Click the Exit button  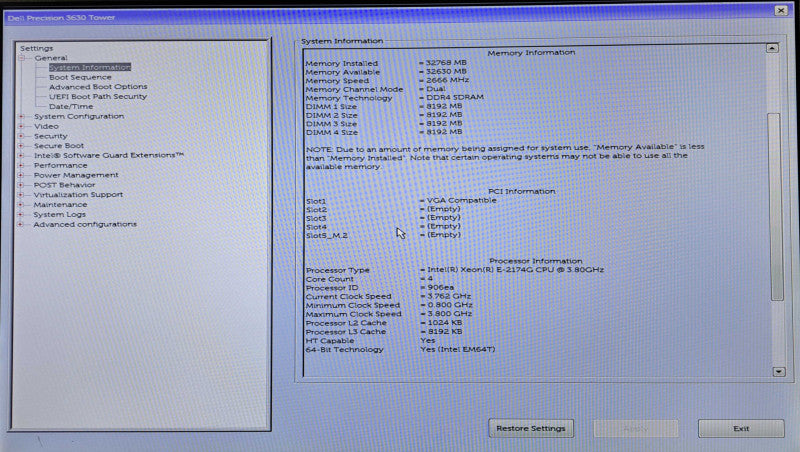coord(741,429)
